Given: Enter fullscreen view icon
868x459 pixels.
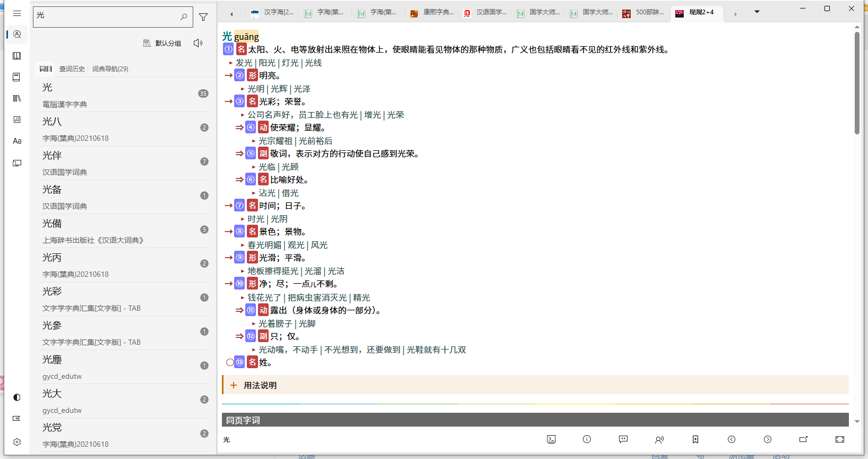Looking at the screenshot, I should click(839, 439).
